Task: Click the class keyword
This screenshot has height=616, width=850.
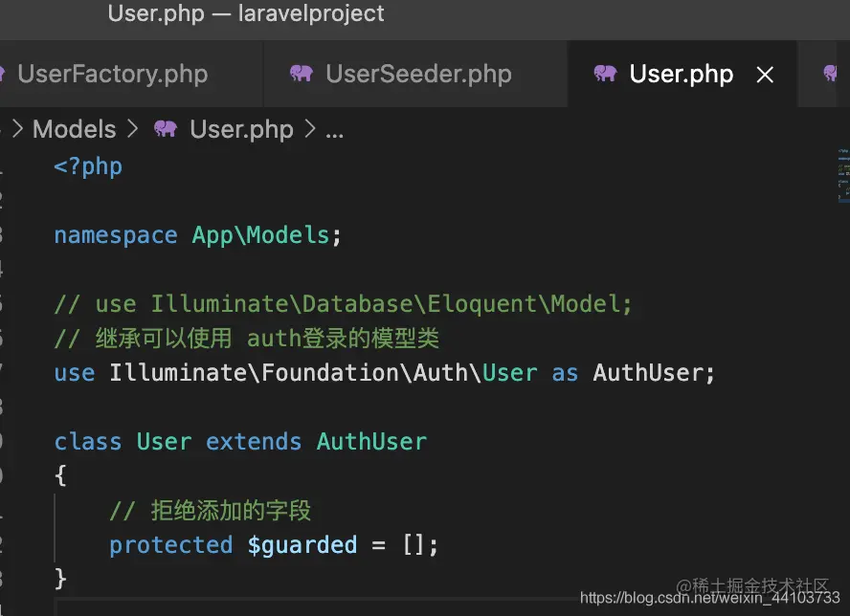Action: click(88, 442)
